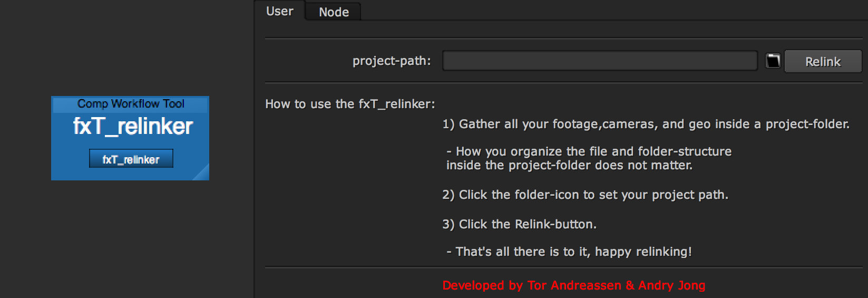Click the "How to use the fxT_relinker:" heading

click(350, 104)
